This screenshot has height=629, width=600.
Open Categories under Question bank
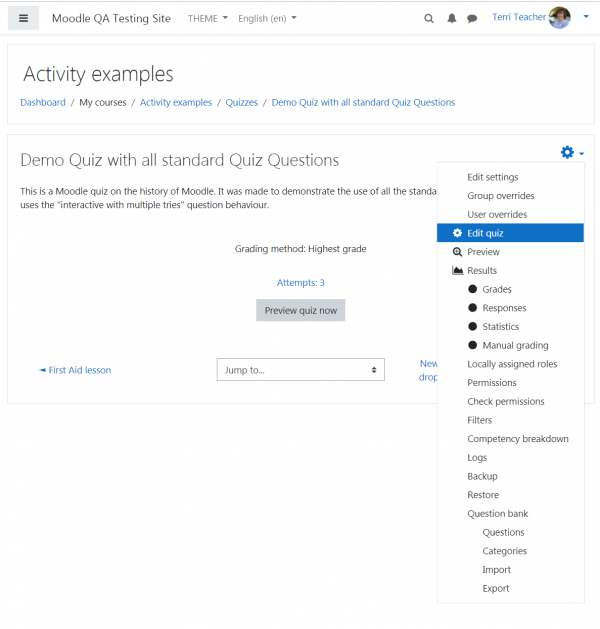pos(505,551)
